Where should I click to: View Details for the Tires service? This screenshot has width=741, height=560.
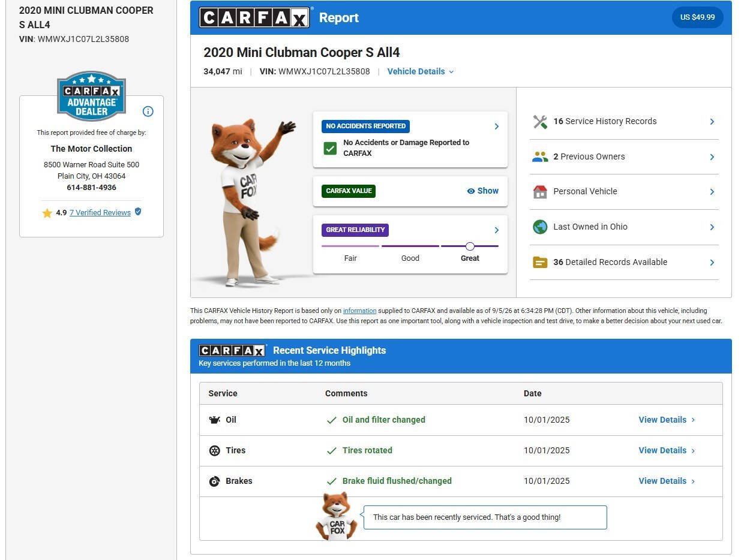click(x=667, y=450)
